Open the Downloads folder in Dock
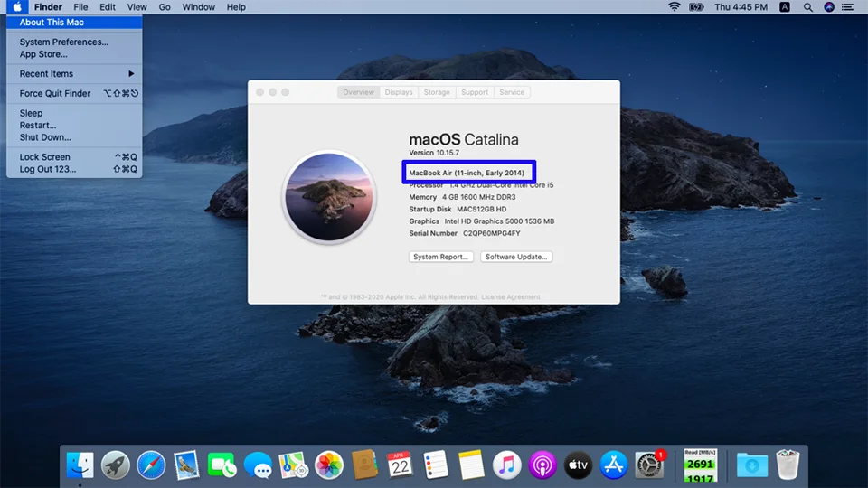 point(751,465)
